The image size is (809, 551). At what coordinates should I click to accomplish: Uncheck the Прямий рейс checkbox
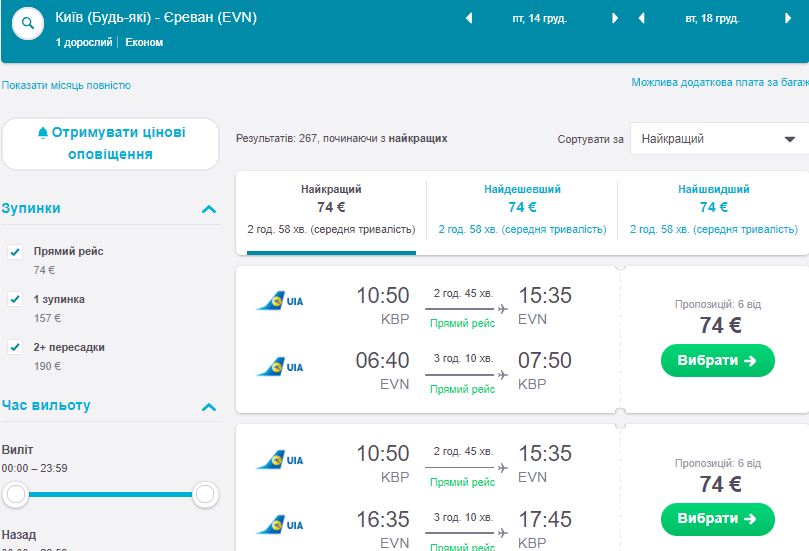pyautogui.click(x=15, y=252)
